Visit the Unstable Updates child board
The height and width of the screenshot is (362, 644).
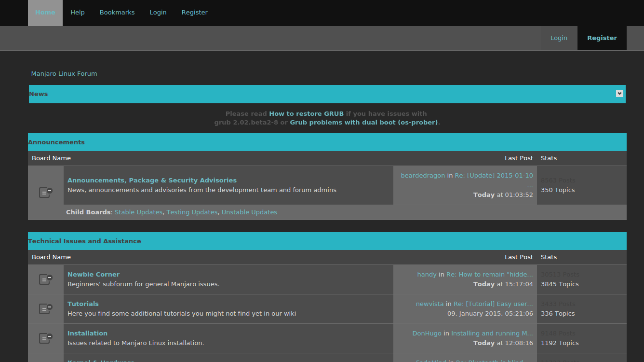tap(249, 212)
